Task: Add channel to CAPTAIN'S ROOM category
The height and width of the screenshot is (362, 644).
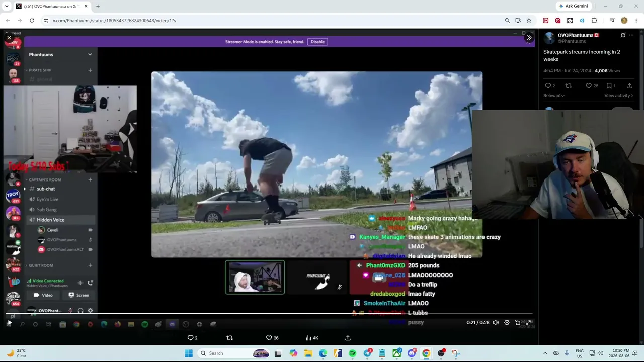Action: [90, 179]
